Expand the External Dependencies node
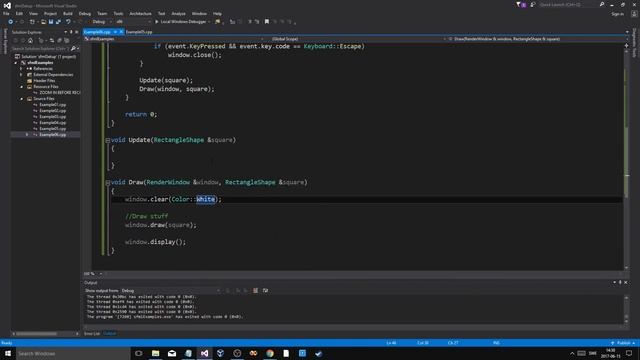This screenshot has height=360, width=640. tap(22, 75)
